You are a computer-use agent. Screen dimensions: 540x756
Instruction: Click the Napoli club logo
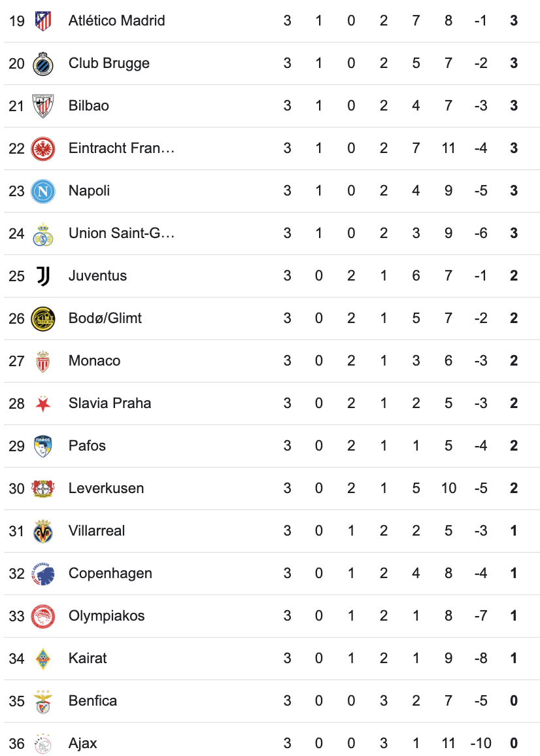[x=42, y=191]
